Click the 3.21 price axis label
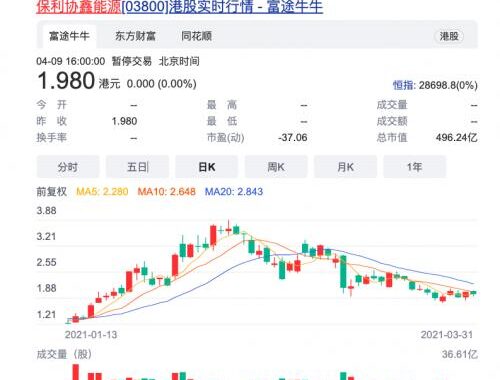500x380 pixels. [46, 237]
